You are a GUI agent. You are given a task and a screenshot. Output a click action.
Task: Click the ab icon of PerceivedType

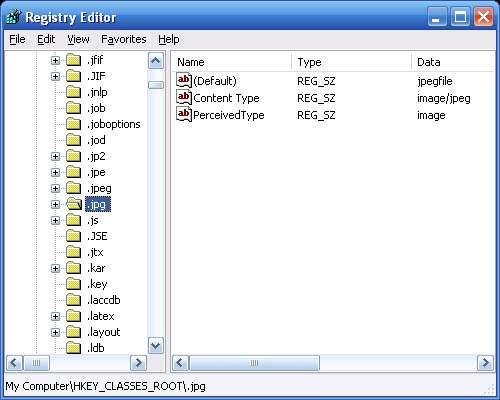coord(184,114)
